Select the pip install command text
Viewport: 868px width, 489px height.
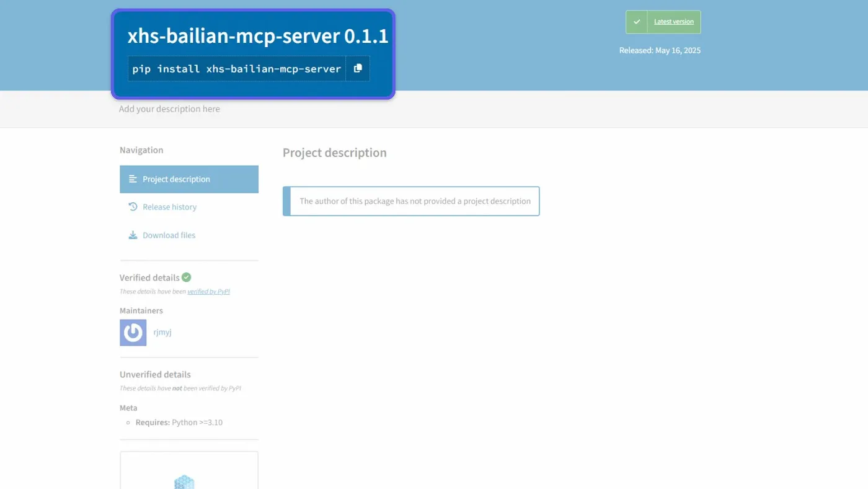pyautogui.click(x=237, y=69)
